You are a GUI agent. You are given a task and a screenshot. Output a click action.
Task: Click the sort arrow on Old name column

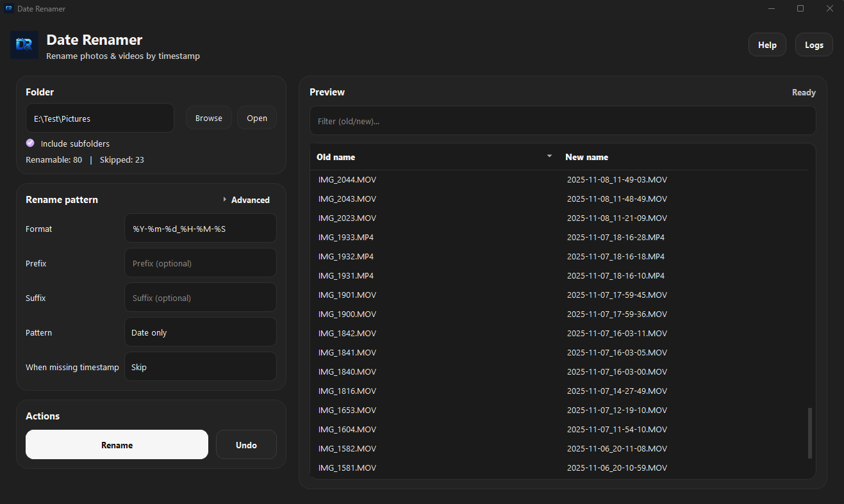click(549, 156)
